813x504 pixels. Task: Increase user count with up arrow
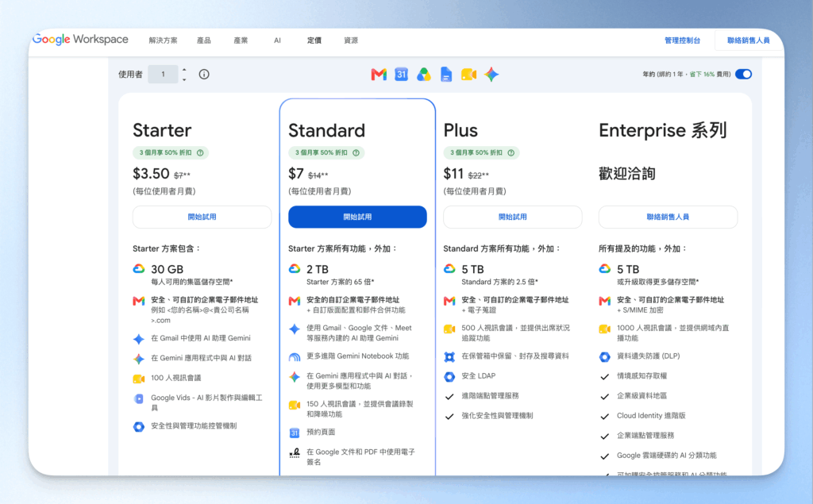tap(184, 70)
